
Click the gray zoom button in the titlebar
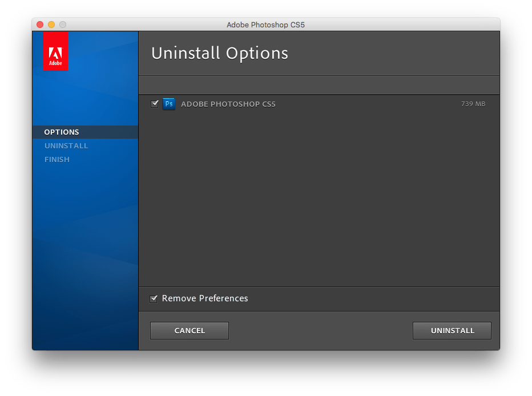coord(62,25)
